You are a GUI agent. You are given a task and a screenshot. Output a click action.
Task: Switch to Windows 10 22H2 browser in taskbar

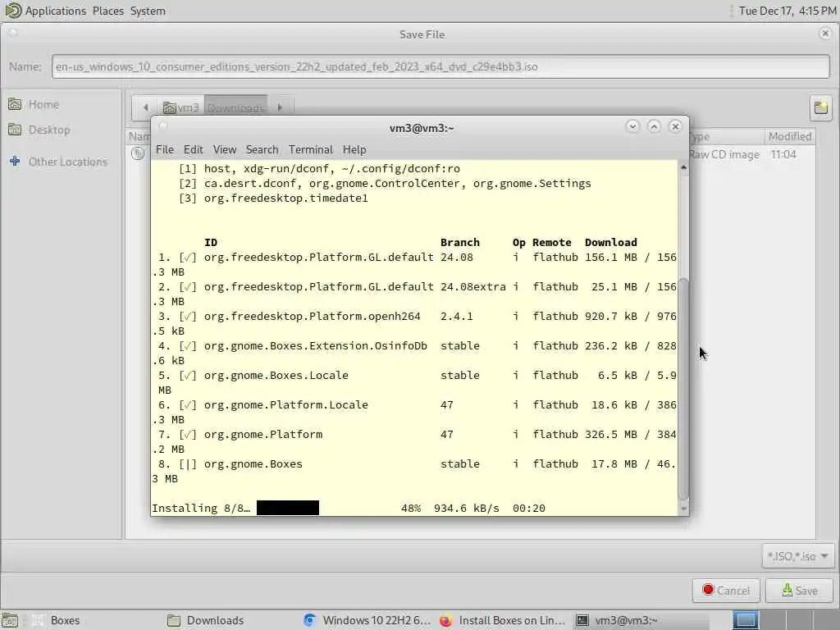[367, 620]
